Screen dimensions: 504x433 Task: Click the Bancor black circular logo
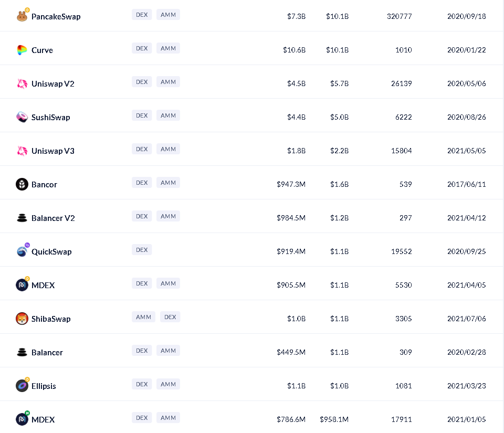coord(22,185)
